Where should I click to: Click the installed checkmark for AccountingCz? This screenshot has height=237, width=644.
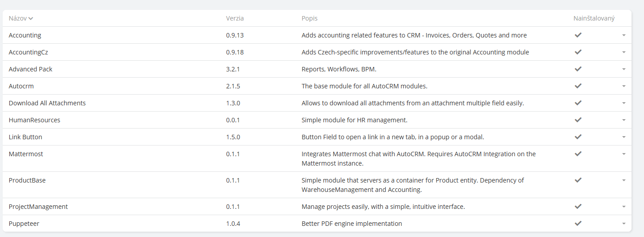578,52
